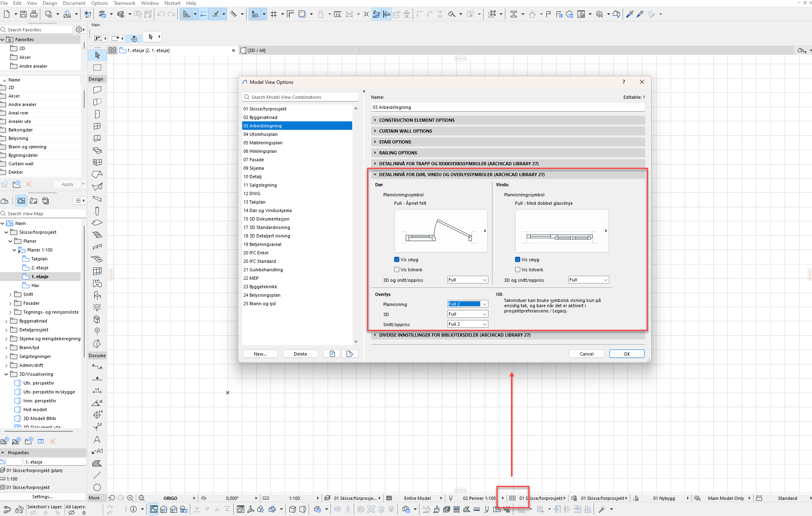Click the Export combination icon button
Image resolution: width=812 pixels, height=516 pixels.
pyautogui.click(x=349, y=354)
